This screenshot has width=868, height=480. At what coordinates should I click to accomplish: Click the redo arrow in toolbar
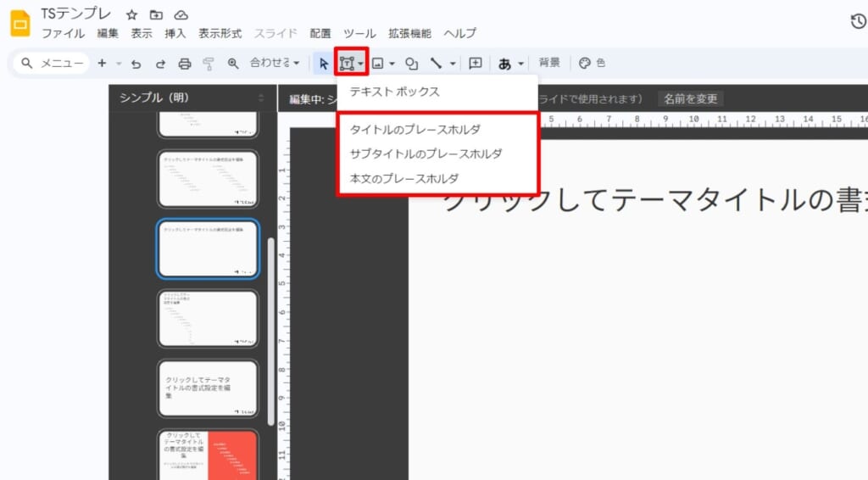click(160, 64)
